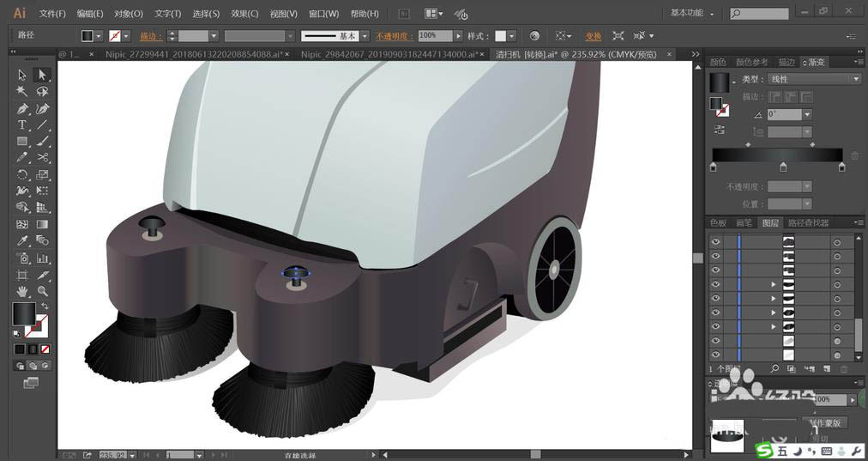Screen dimensions: 868x461
Task: Set paint mode to None in toolbox
Action: [46, 349]
